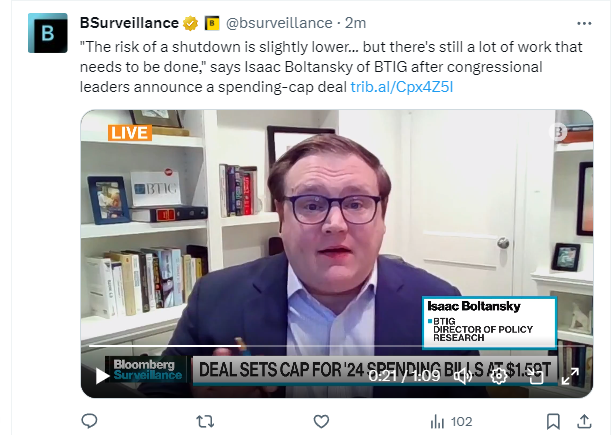Screen dimensions: 614x435
Task: Click the yellow Bloomberg affiliate badge
Action: pyautogui.click(x=212, y=23)
